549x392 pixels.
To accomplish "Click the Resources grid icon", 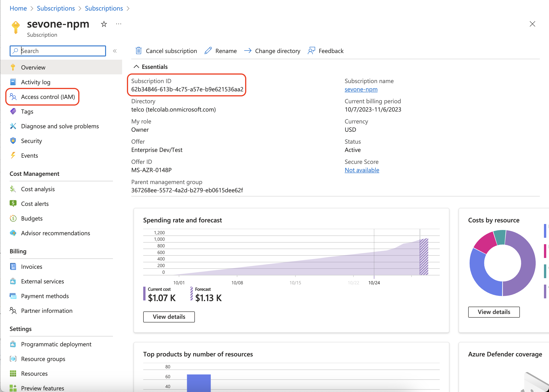I will coord(13,373).
